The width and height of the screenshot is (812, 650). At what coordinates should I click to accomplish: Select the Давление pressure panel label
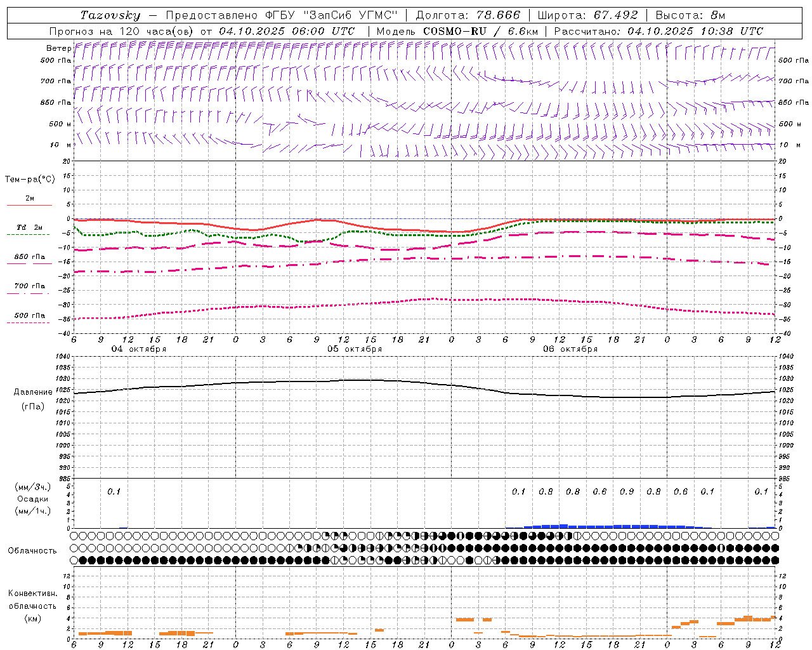[x=33, y=392]
